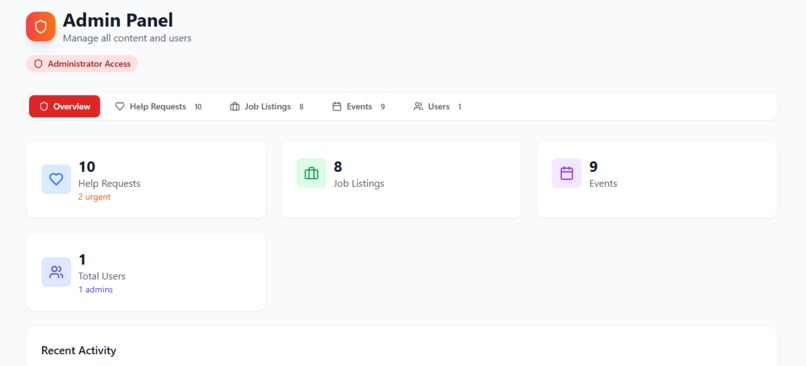806x366 pixels.
Task: Click the briefcase icon on Job Listings tab
Action: 235,106
